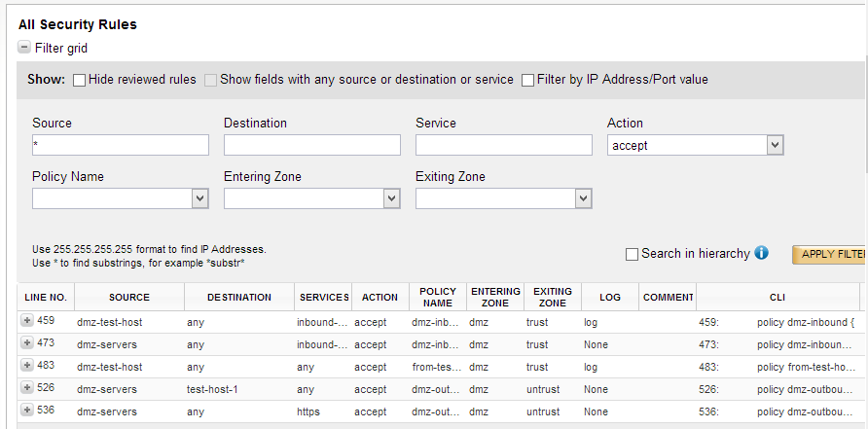Expand rule row 483
This screenshot has width=868, height=429.
pyautogui.click(x=26, y=366)
